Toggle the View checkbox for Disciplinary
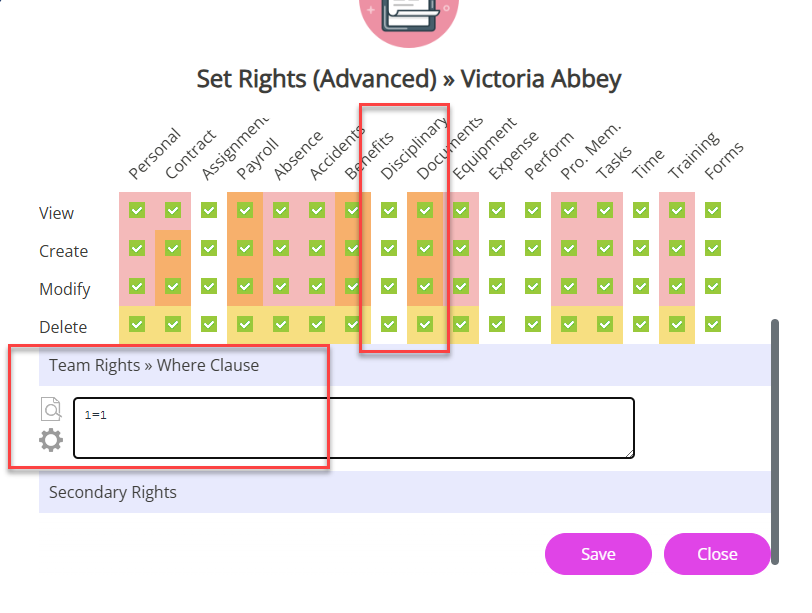This screenshot has height=613, width=812. [389, 210]
